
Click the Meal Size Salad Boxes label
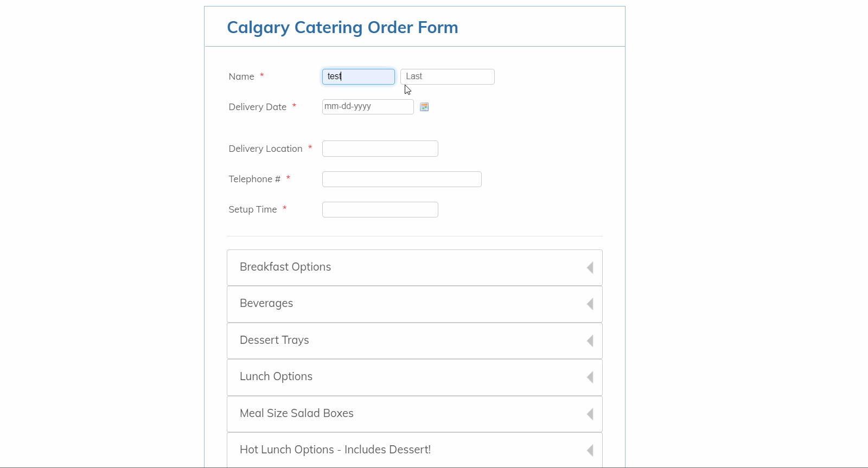click(297, 413)
